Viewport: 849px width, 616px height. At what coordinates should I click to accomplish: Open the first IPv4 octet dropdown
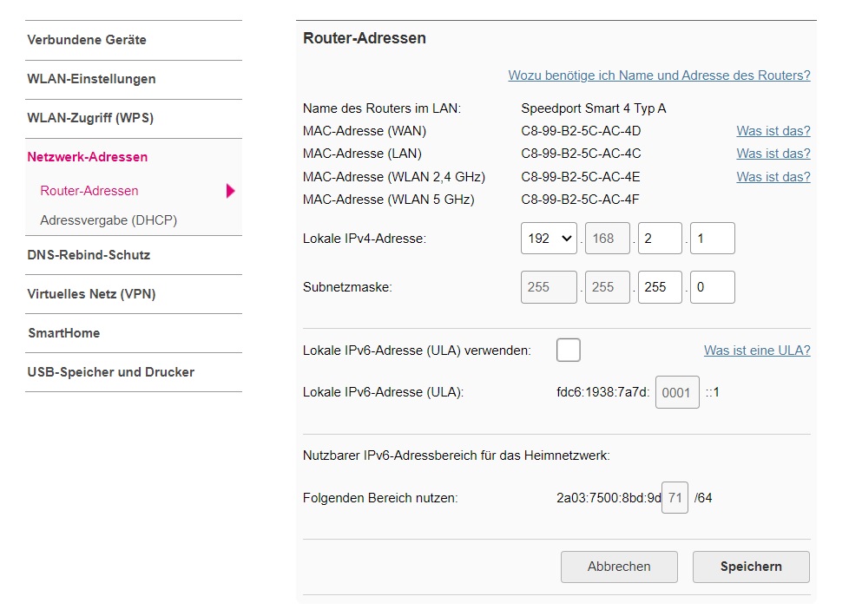point(549,238)
